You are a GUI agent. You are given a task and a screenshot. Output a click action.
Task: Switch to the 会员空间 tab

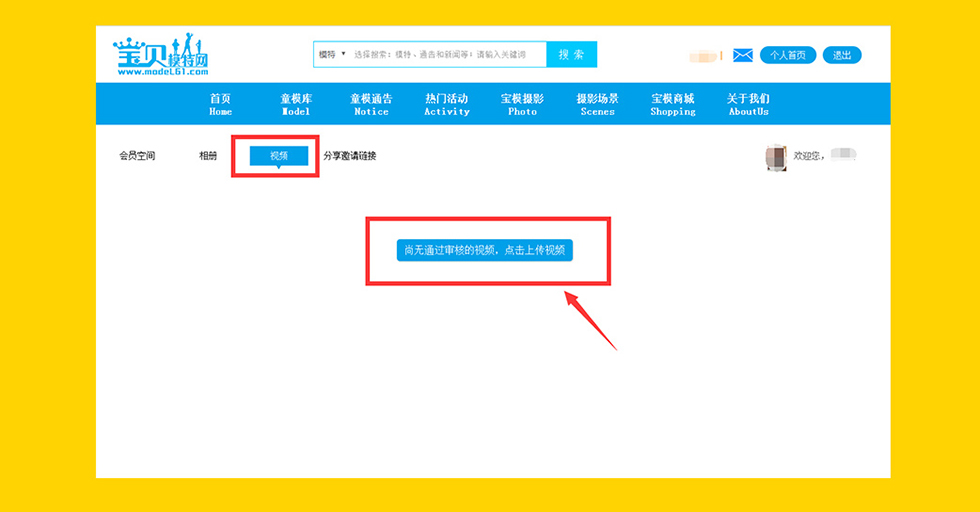137,156
